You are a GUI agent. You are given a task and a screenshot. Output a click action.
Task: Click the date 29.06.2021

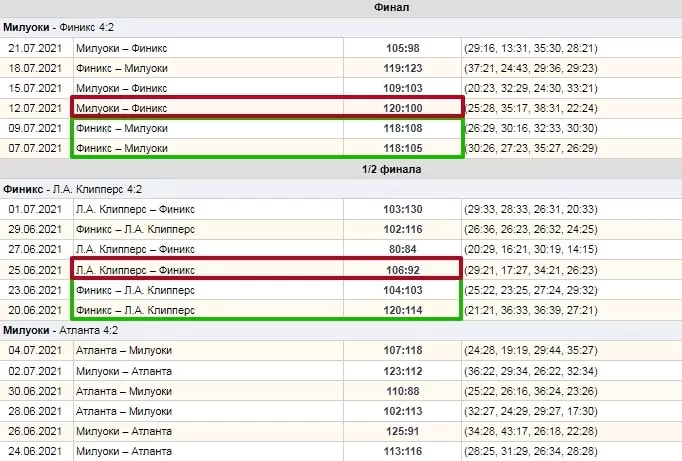coord(35,229)
